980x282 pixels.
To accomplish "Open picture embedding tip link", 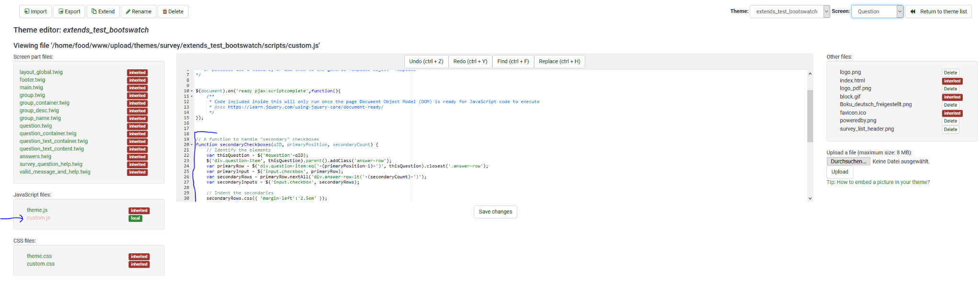I will click(878, 182).
